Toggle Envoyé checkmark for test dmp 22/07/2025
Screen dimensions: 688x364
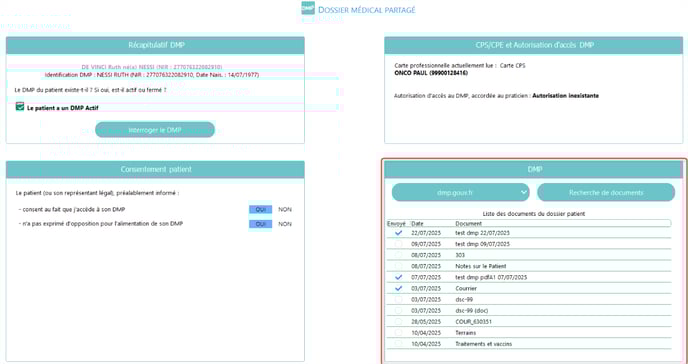(398, 233)
